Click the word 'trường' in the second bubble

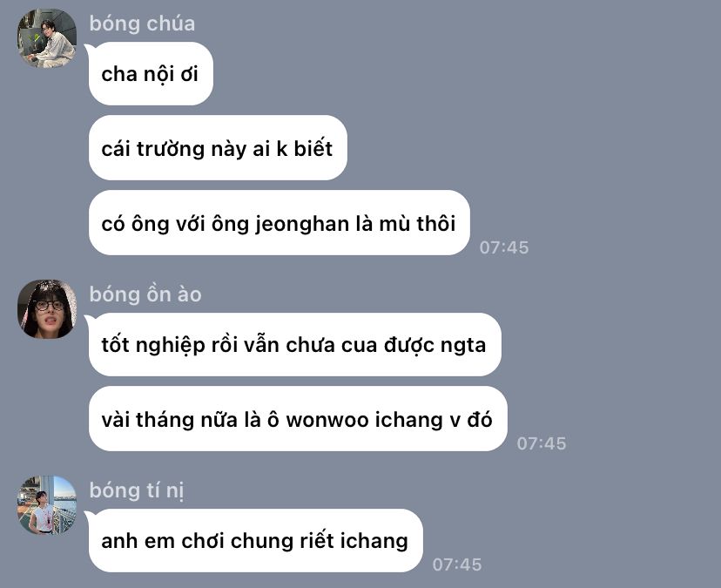pos(170,150)
